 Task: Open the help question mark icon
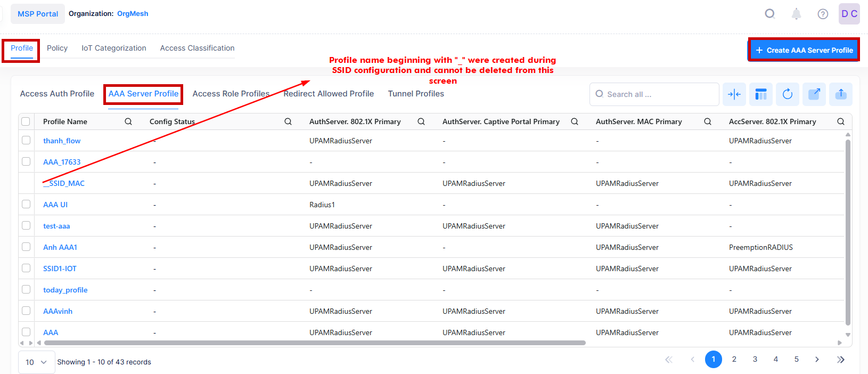[x=823, y=14]
